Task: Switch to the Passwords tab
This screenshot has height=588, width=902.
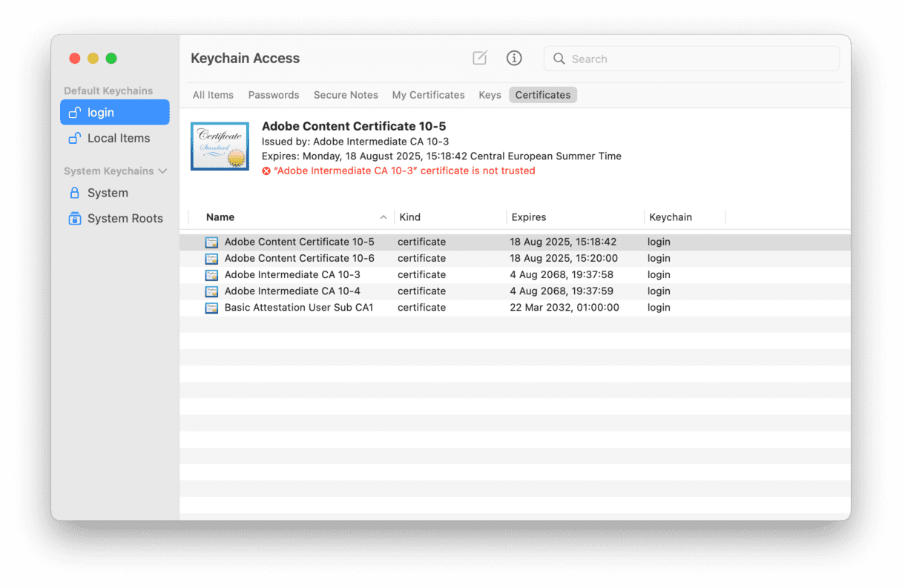Action: click(274, 95)
